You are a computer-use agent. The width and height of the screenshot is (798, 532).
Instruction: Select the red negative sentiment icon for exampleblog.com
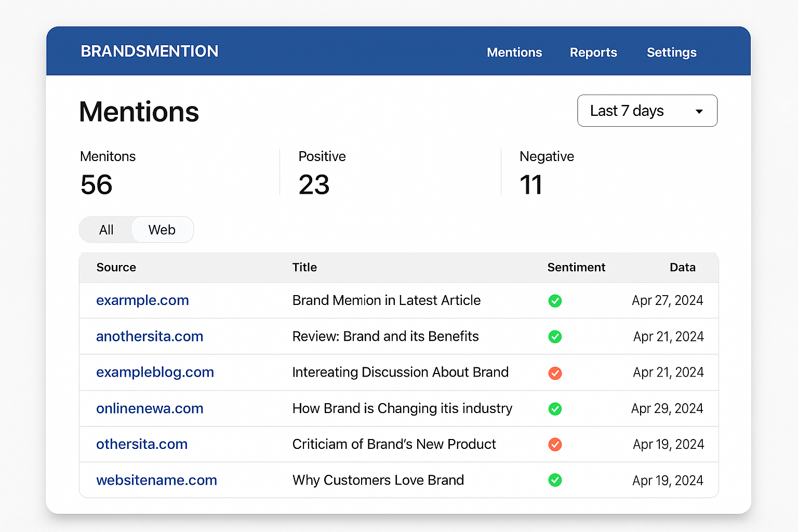click(555, 373)
